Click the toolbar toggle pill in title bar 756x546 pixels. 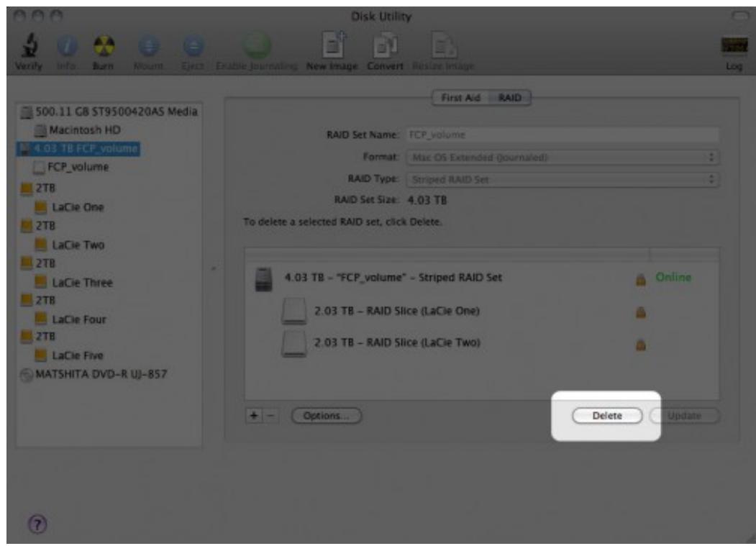pyautogui.click(x=740, y=16)
